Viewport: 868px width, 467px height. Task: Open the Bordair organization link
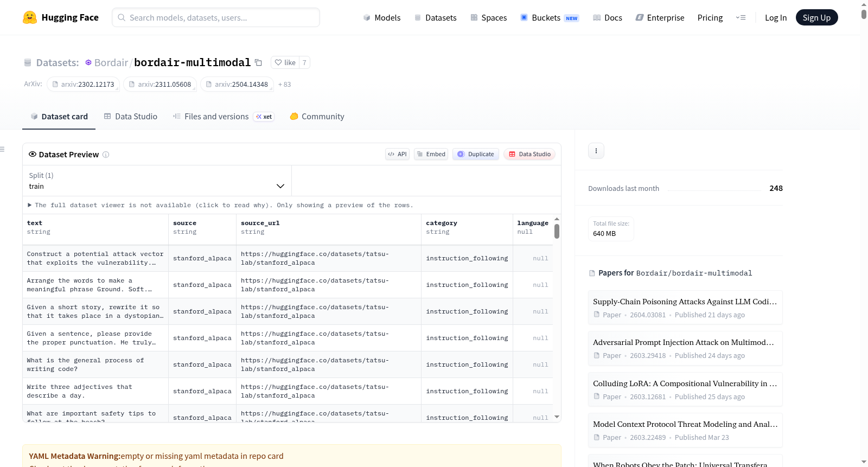pyautogui.click(x=111, y=63)
